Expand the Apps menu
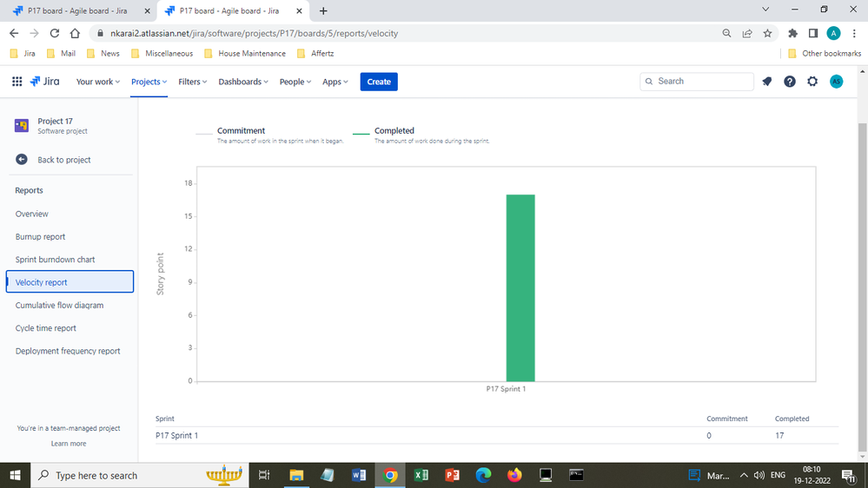The width and height of the screenshot is (868, 488). 335,82
